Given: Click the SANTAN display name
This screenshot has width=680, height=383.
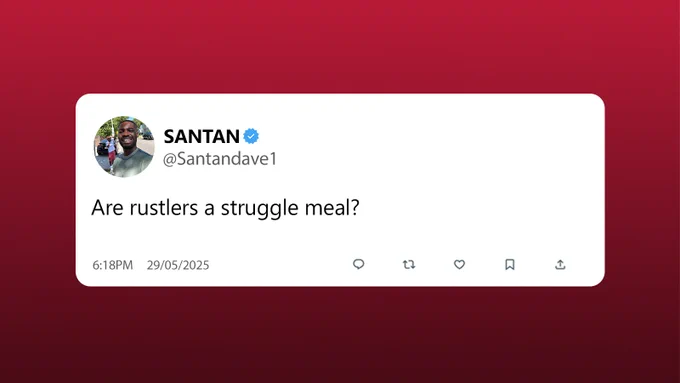Looking at the screenshot, I should pos(201,136).
